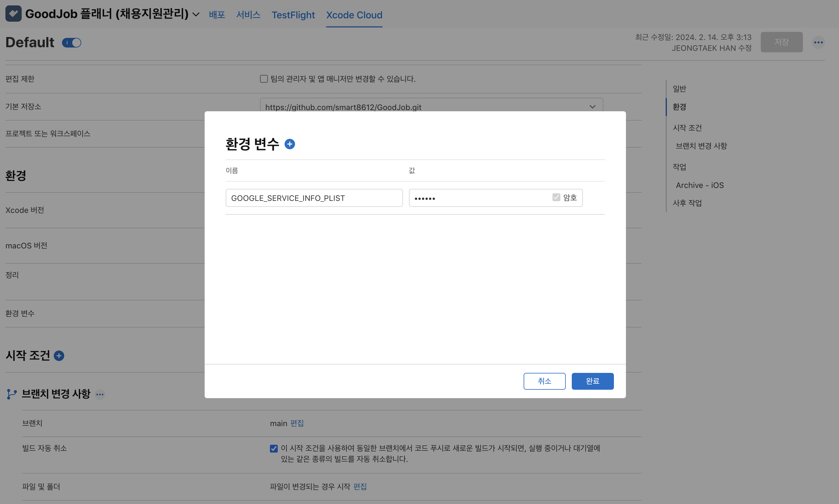
Task: Cancel the dialog with 취소 button
Action: pos(544,381)
